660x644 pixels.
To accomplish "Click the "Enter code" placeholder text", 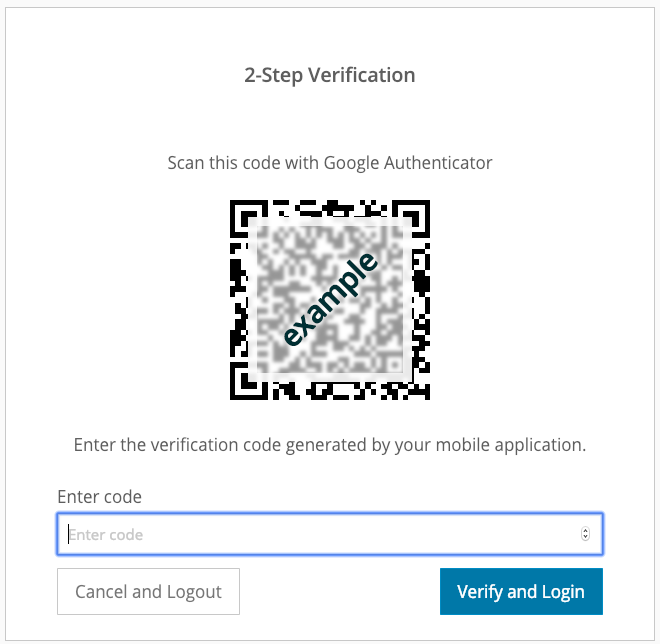I will 106,535.
